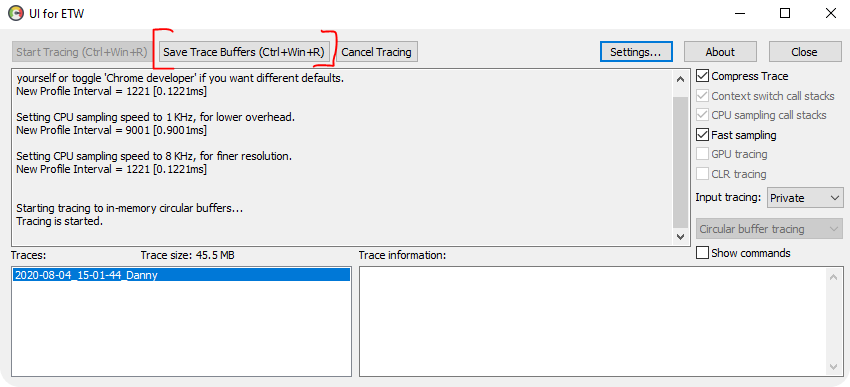Click Save Trace Buffers button
This screenshot has width=850, height=387.
coord(244,52)
